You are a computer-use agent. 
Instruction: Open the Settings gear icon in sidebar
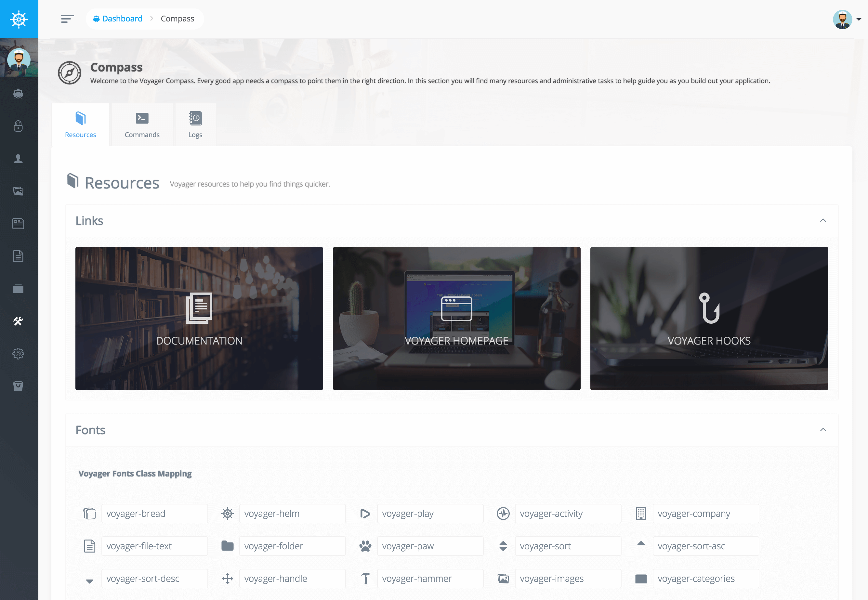(18, 353)
